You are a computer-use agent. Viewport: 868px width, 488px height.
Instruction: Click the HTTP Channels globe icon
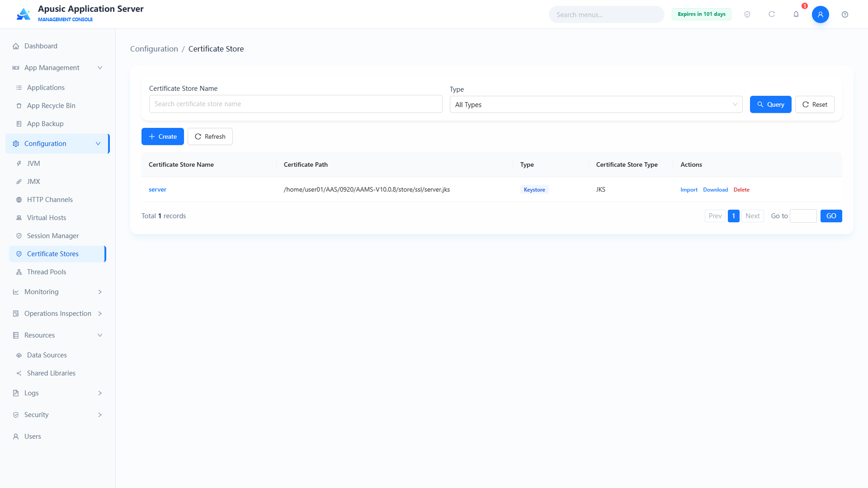pos(19,200)
